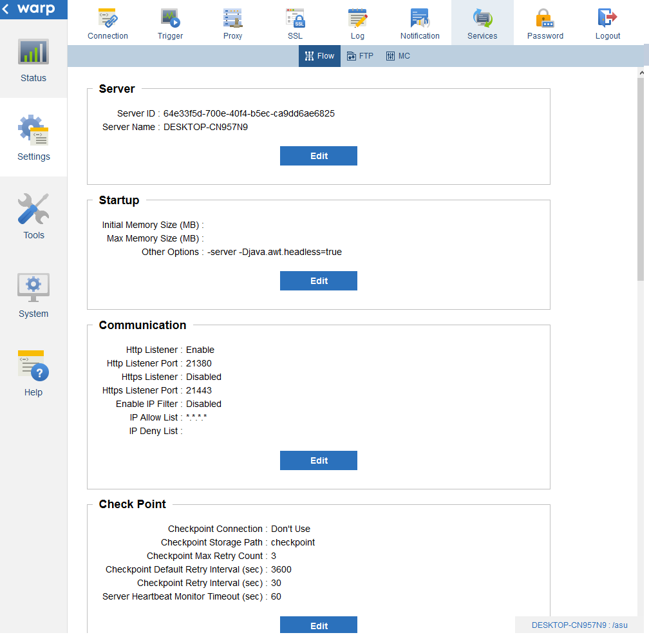Switch to the MC tab
The height and width of the screenshot is (644, 649).
[x=398, y=55]
